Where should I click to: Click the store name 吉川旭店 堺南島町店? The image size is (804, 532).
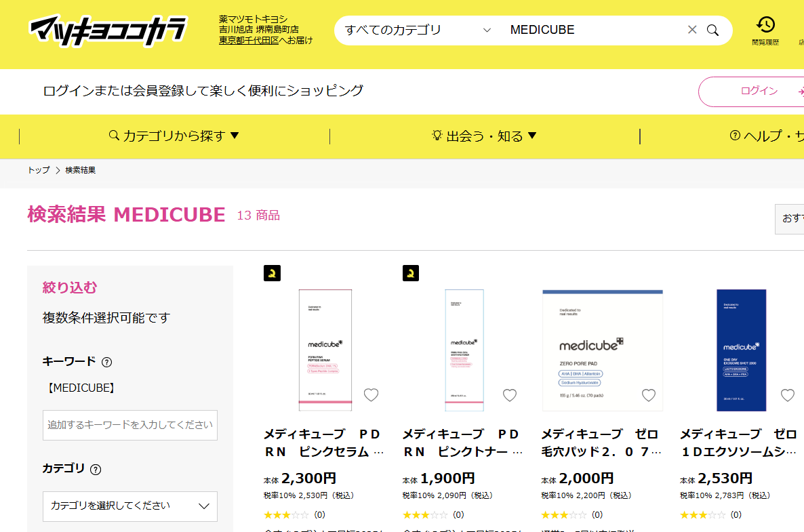(258, 29)
